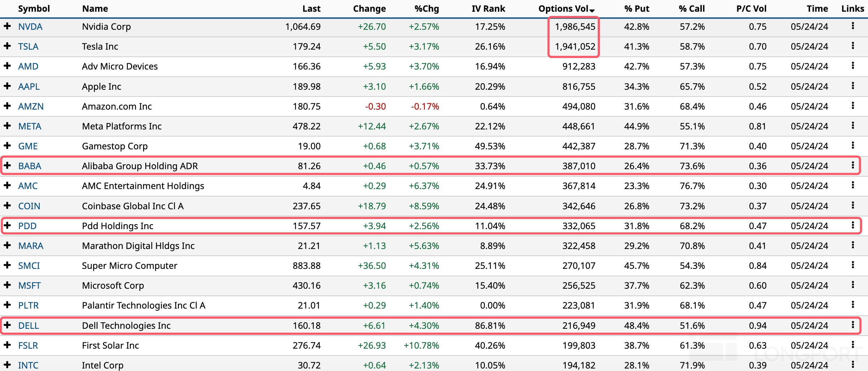Open the links menu for Tesla row

pyautogui.click(x=853, y=46)
